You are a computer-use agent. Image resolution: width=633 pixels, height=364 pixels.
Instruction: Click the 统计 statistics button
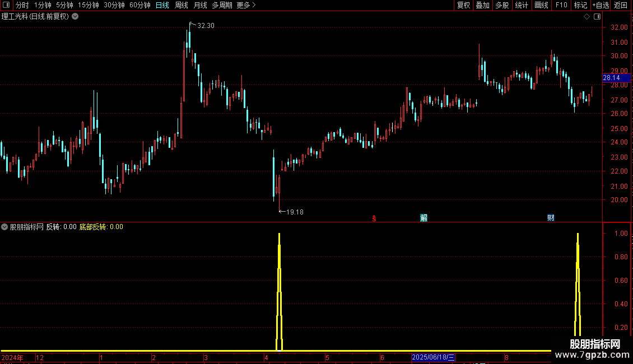(x=521, y=5)
